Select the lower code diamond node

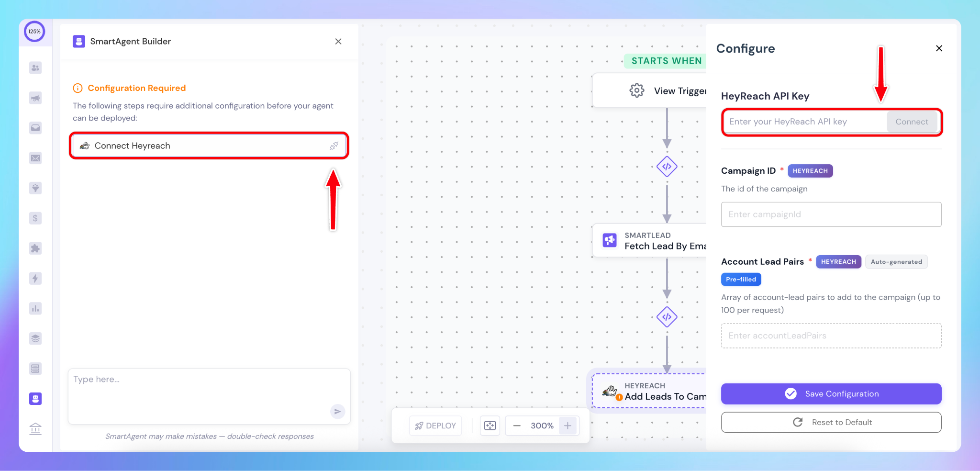click(667, 317)
